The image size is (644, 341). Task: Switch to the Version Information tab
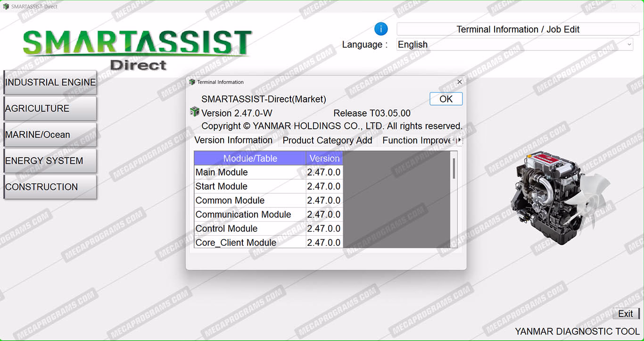[233, 140]
